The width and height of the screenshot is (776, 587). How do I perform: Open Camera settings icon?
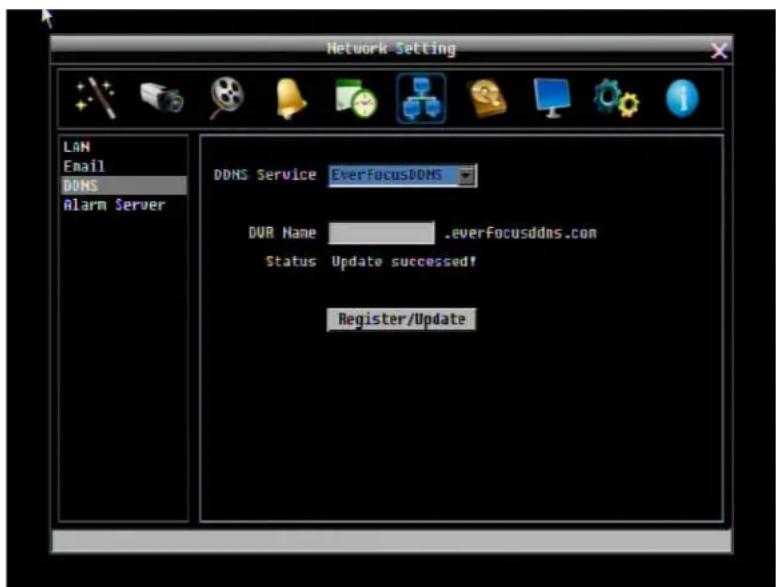tap(162, 98)
